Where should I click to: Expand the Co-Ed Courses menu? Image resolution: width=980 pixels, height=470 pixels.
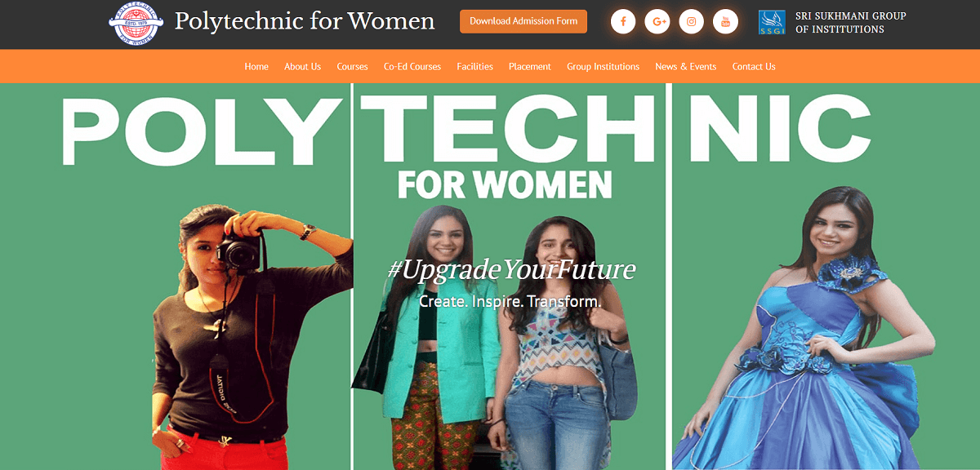click(412, 67)
